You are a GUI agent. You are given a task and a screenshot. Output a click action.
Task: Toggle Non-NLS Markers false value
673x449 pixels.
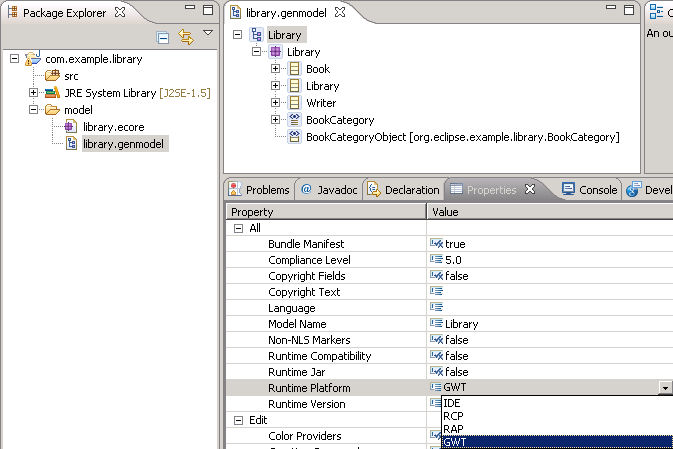point(550,340)
